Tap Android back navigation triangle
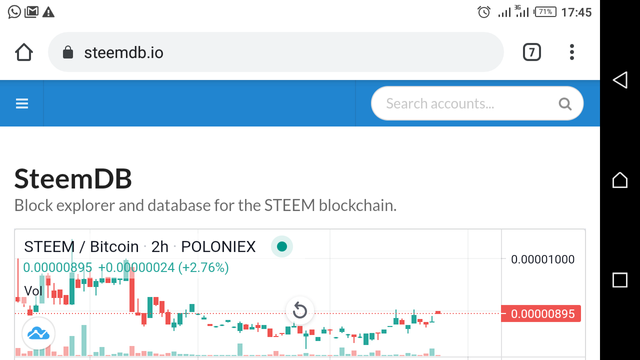Viewport: 640px width, 360px height. (620, 80)
